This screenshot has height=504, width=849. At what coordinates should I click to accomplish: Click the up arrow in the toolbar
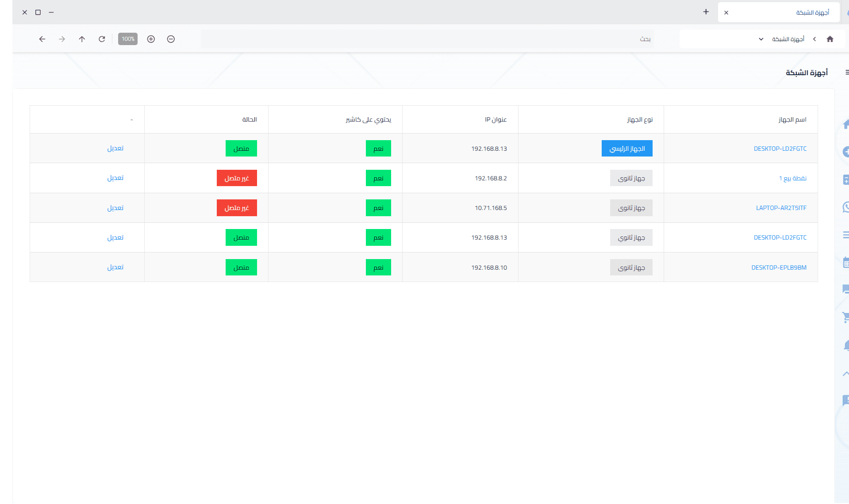point(82,39)
